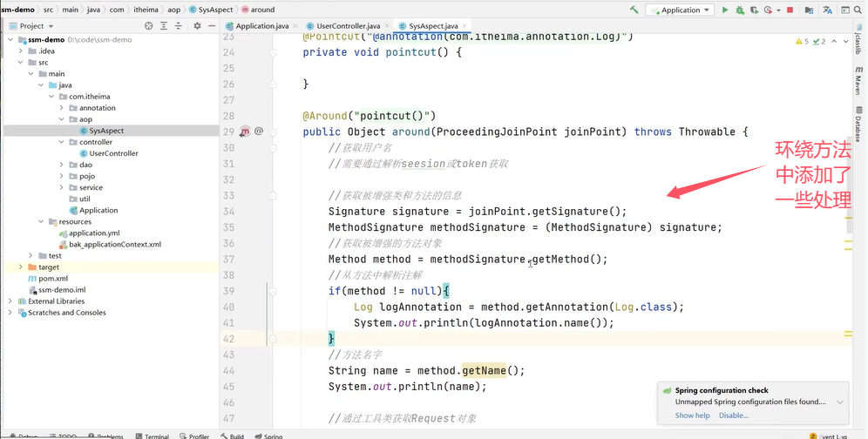
Task: Expand the service package
Action: coord(62,187)
